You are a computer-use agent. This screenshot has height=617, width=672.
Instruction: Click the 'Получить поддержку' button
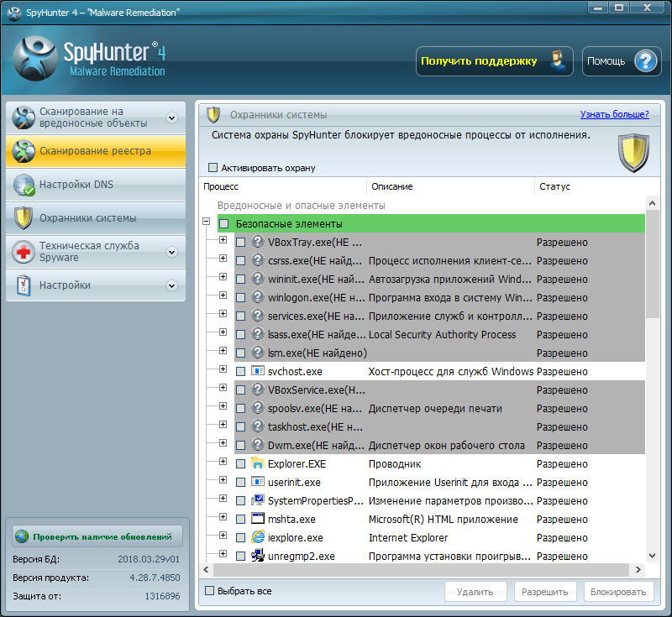495,61
